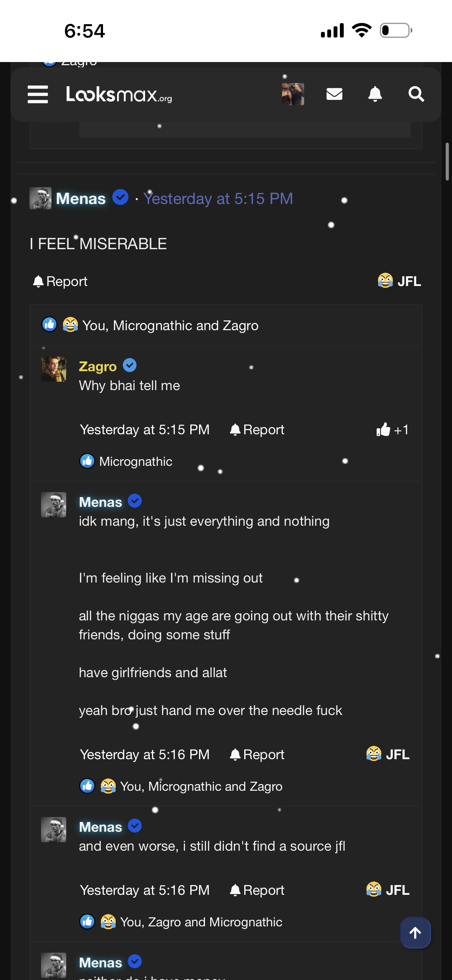
Task: Tap the scroll-to-top arrow button
Action: click(415, 932)
